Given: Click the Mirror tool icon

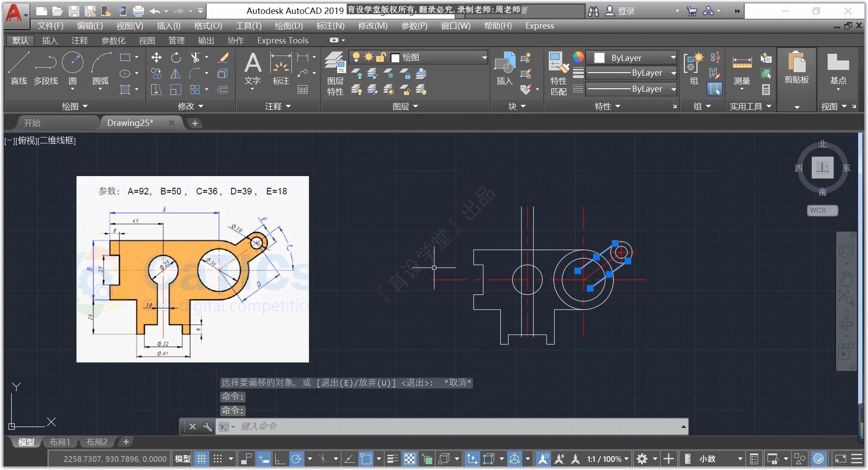Looking at the screenshot, I should (176, 73).
